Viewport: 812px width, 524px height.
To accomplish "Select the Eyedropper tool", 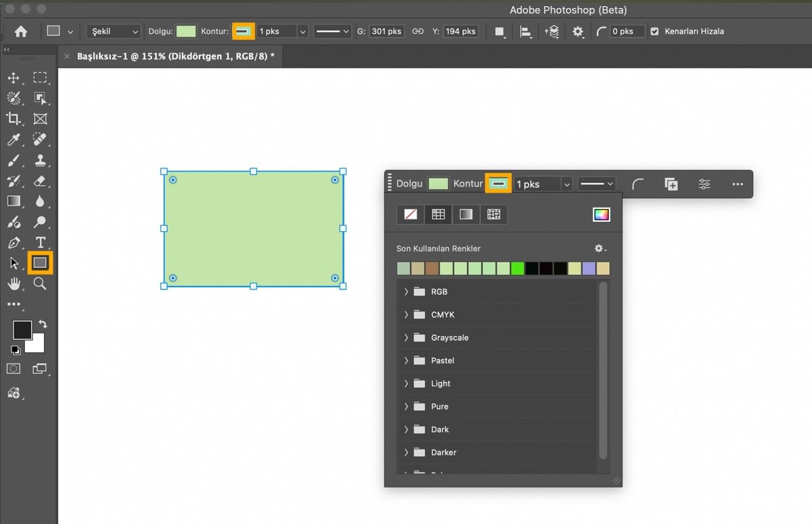I will click(x=14, y=140).
